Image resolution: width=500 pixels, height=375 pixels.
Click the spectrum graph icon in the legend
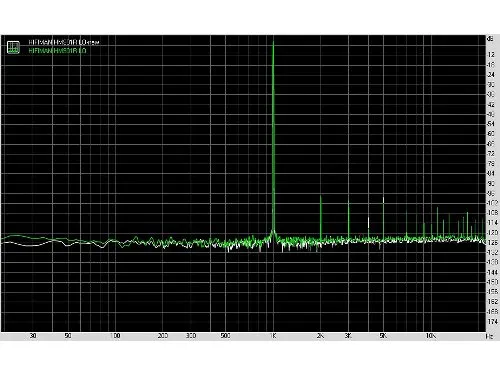point(13,47)
